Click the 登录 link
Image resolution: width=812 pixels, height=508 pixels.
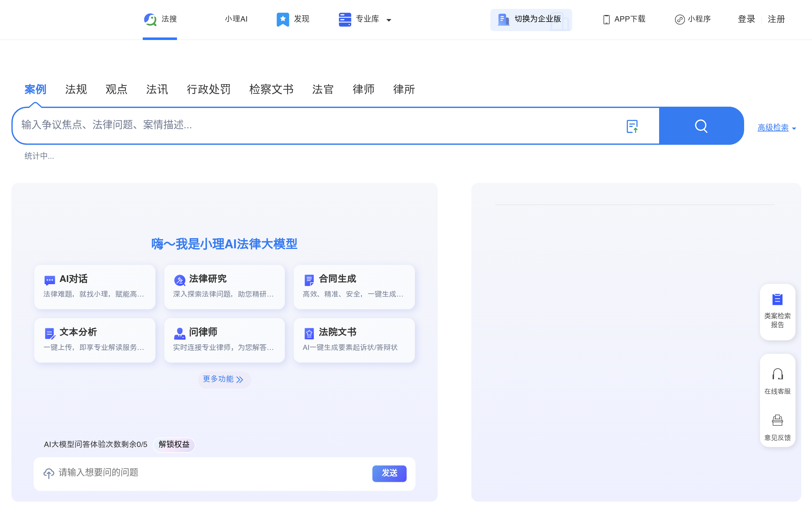click(x=746, y=19)
